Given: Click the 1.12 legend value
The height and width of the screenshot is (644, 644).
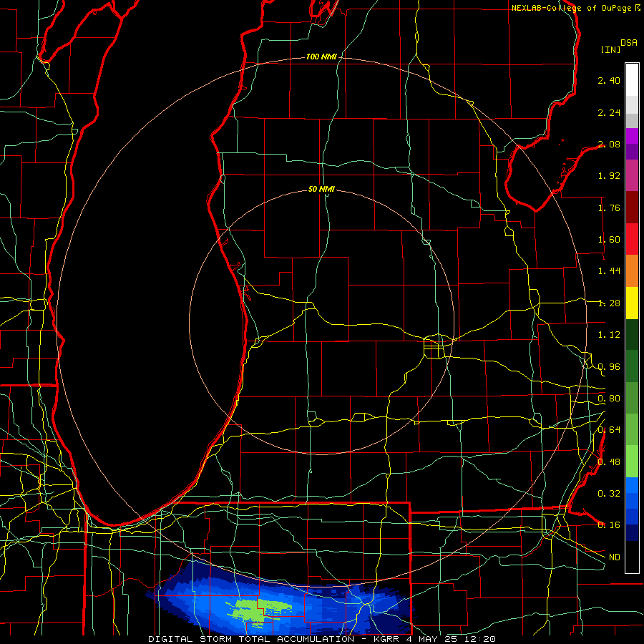Looking at the screenshot, I should click(609, 335).
